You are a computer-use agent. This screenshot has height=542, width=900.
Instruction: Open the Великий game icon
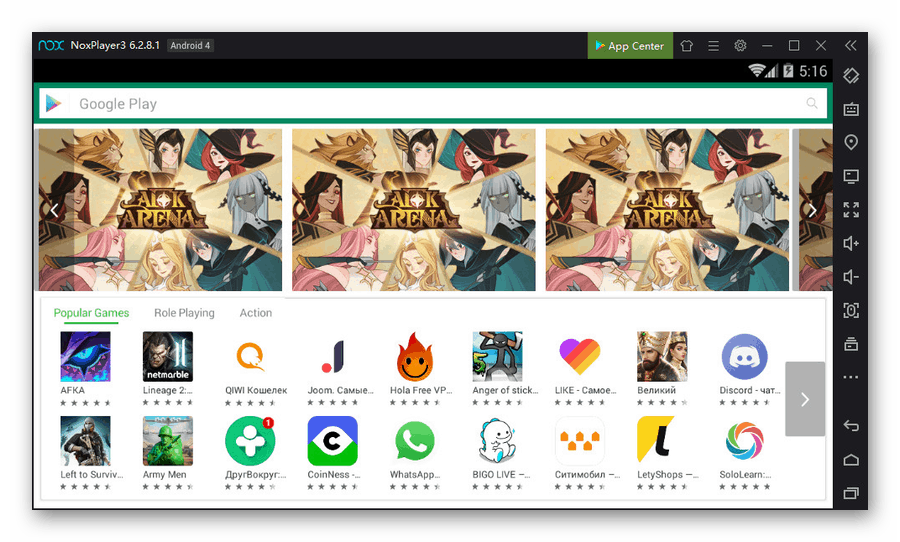(662, 357)
